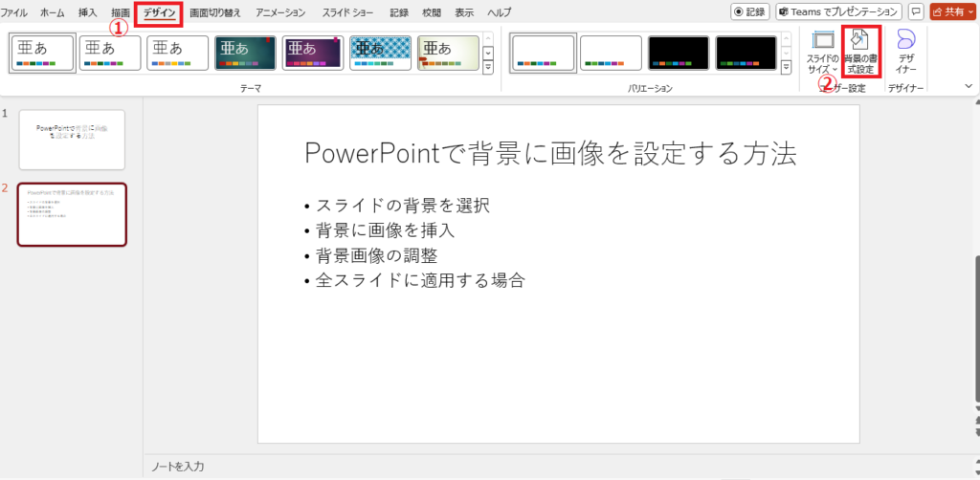Select the デザイン tab
This screenshot has width=980, height=480.
160,12
